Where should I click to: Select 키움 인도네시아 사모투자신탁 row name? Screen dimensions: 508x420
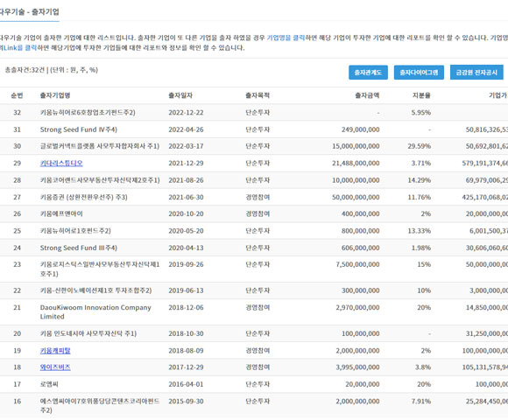(x=88, y=333)
